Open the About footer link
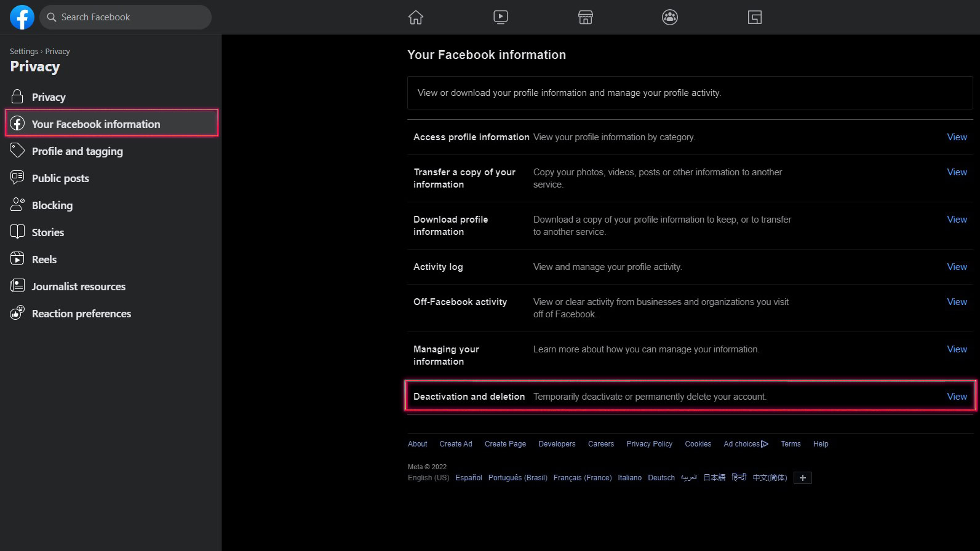 coord(417,444)
